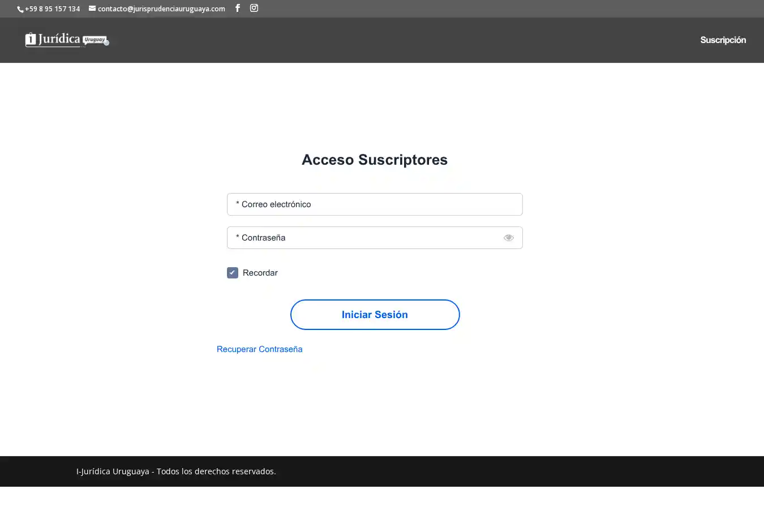
Task: Click the Recordar label text
Action: click(x=260, y=273)
